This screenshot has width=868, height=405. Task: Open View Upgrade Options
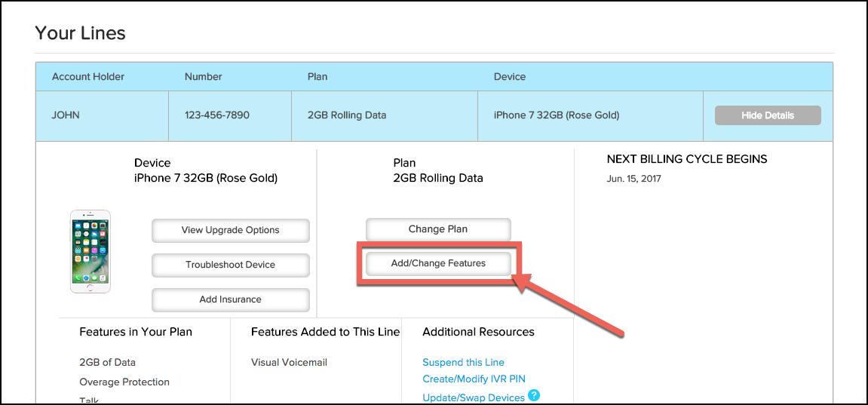(x=230, y=230)
